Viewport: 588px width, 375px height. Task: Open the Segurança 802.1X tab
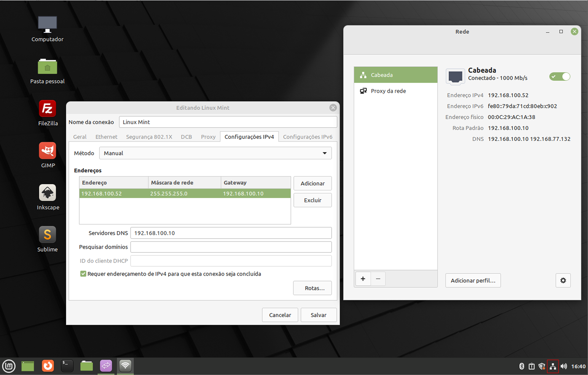point(149,137)
